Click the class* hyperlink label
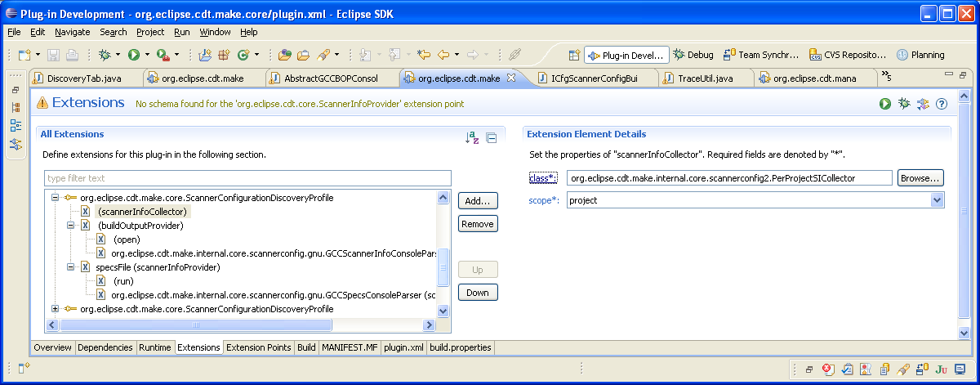The image size is (980, 385). point(542,177)
